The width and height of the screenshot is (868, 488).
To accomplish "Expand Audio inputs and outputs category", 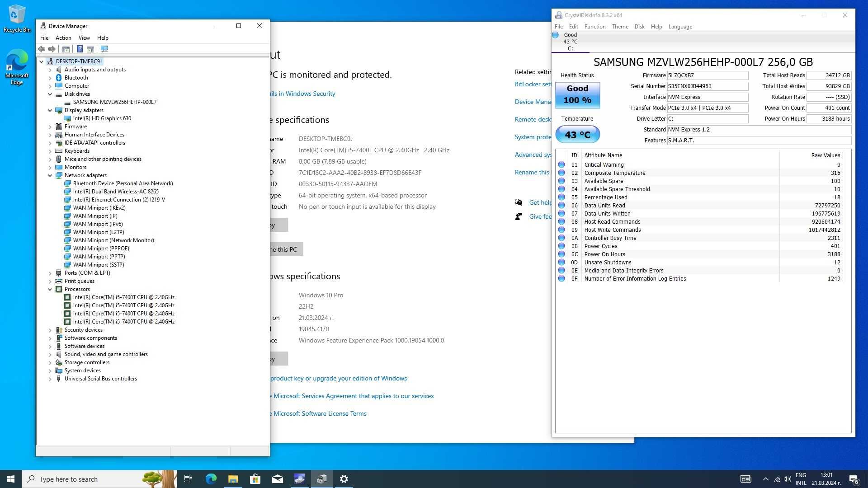I will (x=50, y=70).
